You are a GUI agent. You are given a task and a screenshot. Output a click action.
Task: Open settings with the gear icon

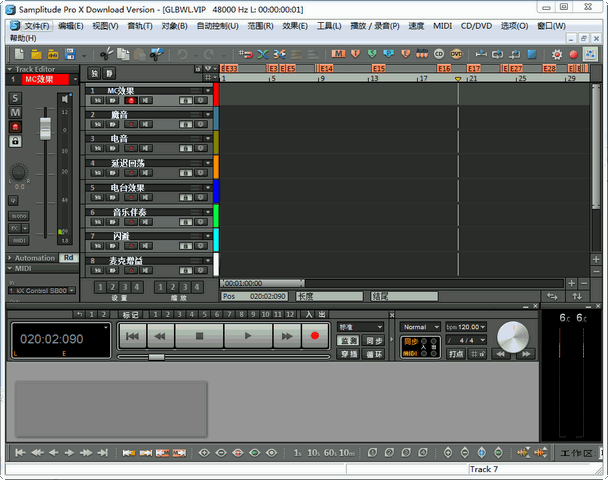[557, 54]
